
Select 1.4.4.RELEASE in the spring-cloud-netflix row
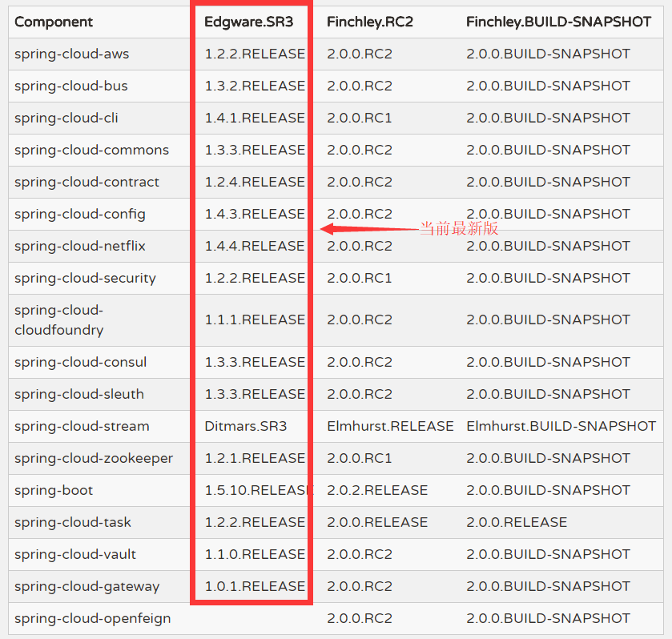pyautogui.click(x=255, y=246)
